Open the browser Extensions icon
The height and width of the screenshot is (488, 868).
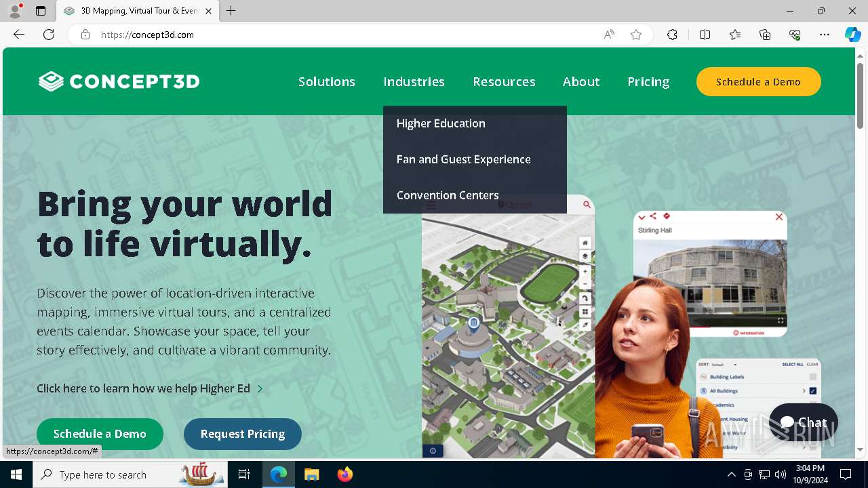pos(672,35)
